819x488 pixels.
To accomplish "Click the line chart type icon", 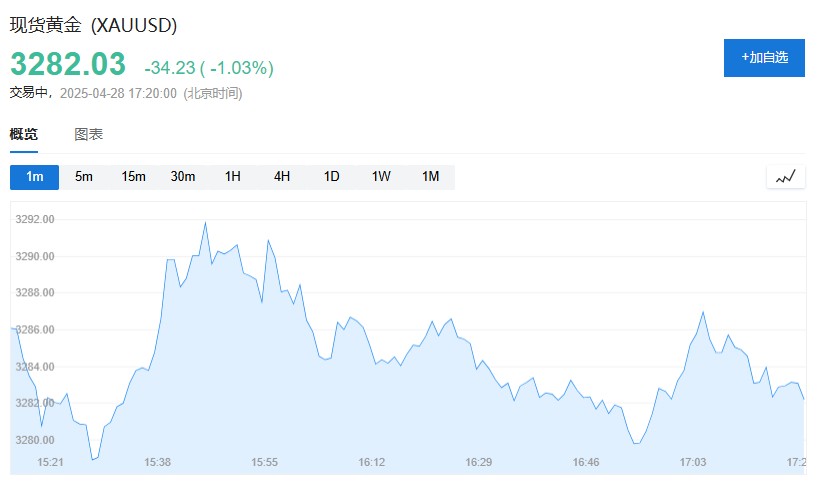I will click(x=785, y=177).
